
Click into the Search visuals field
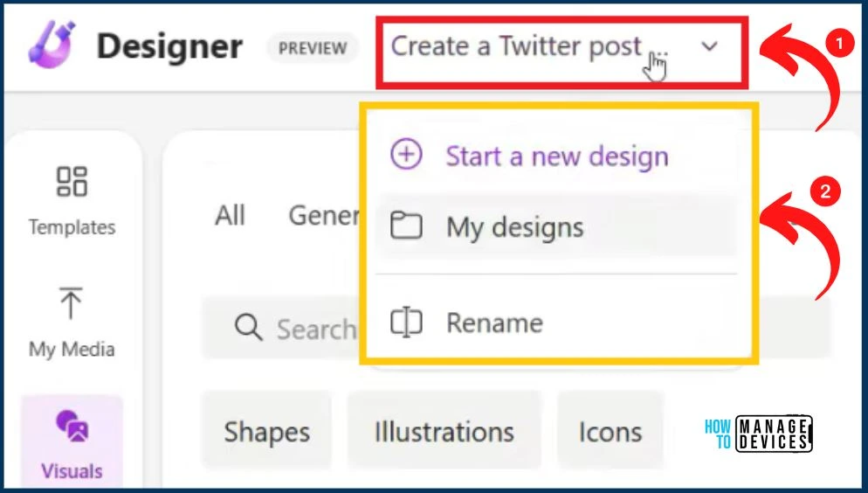click(x=282, y=329)
